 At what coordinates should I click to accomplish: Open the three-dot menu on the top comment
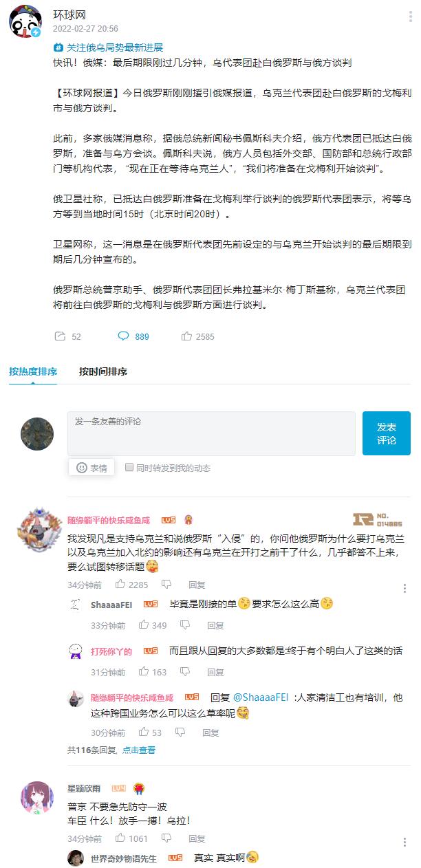point(404,588)
